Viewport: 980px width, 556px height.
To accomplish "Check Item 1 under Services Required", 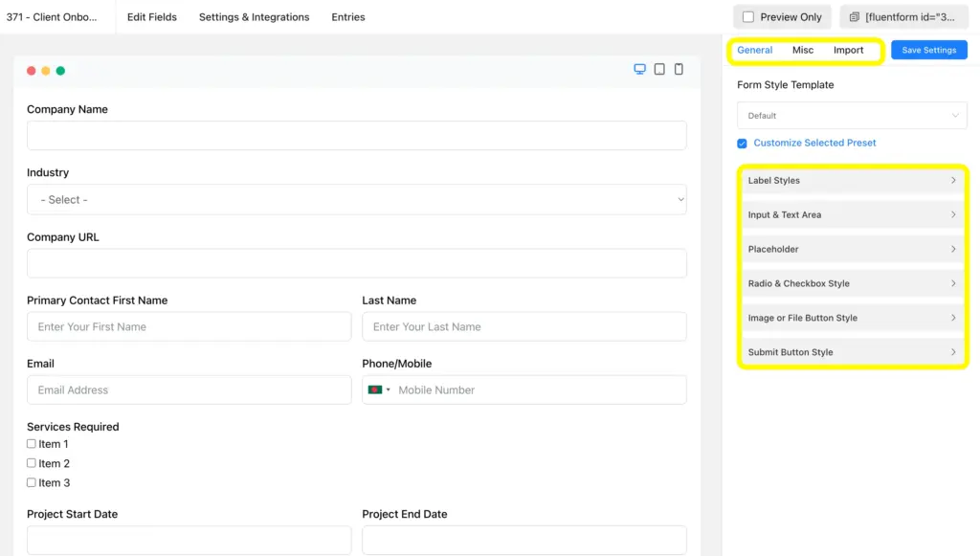I will tap(32, 443).
